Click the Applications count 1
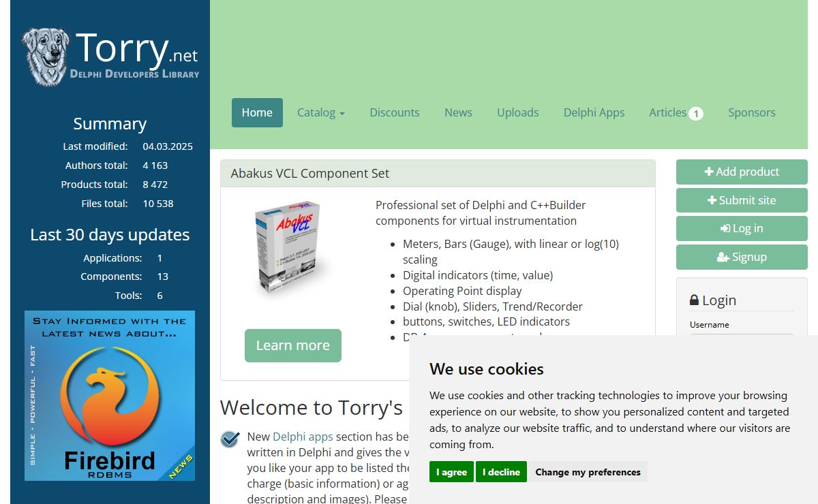Image resolution: width=818 pixels, height=504 pixels. coord(160,258)
